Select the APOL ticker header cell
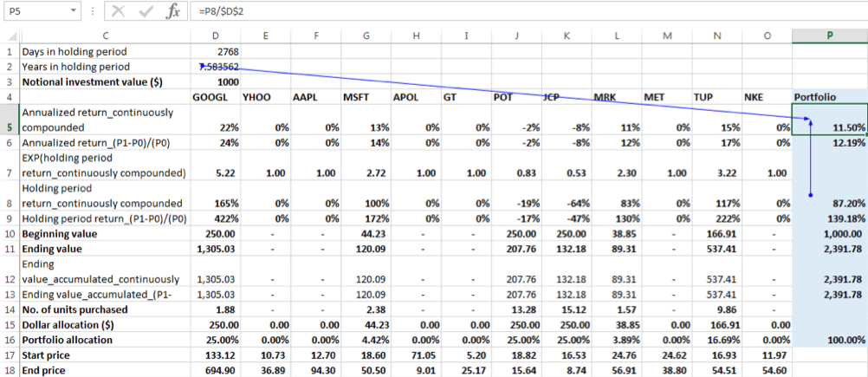Viewport: 868px width, 377px height. (417, 97)
